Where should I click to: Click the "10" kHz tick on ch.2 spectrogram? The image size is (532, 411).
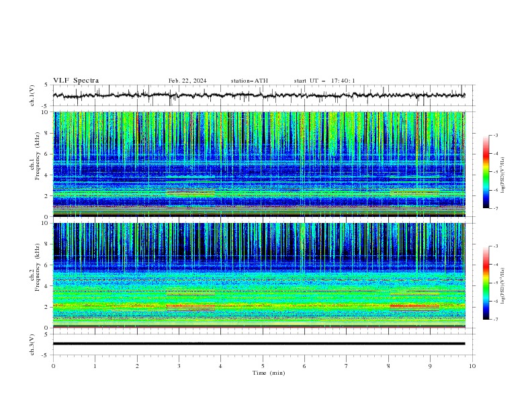[46, 223]
